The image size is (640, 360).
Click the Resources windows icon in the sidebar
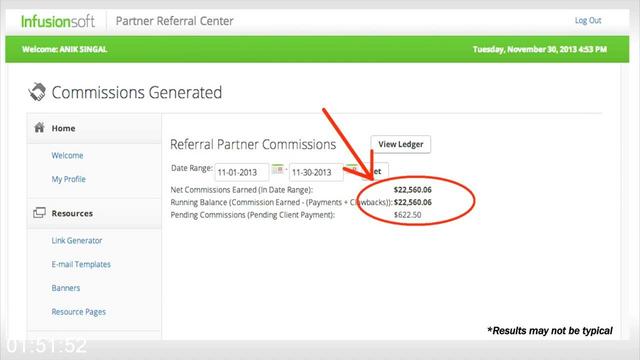pyautogui.click(x=39, y=213)
